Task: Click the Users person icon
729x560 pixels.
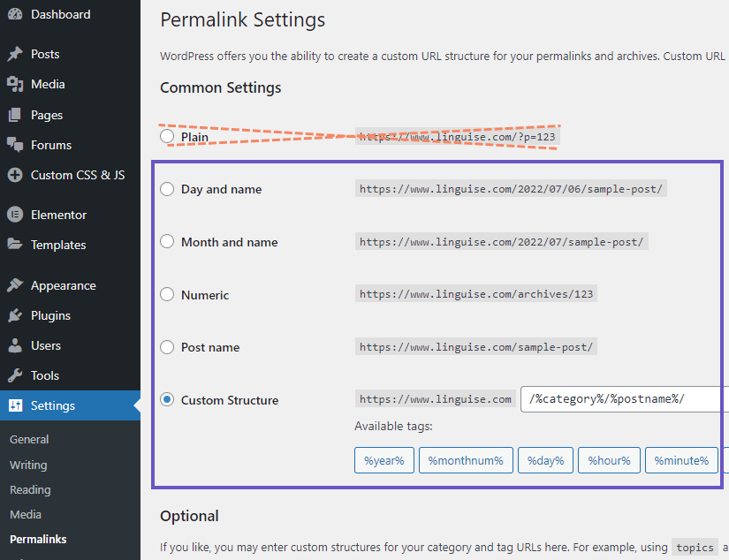Action: pyautogui.click(x=15, y=345)
